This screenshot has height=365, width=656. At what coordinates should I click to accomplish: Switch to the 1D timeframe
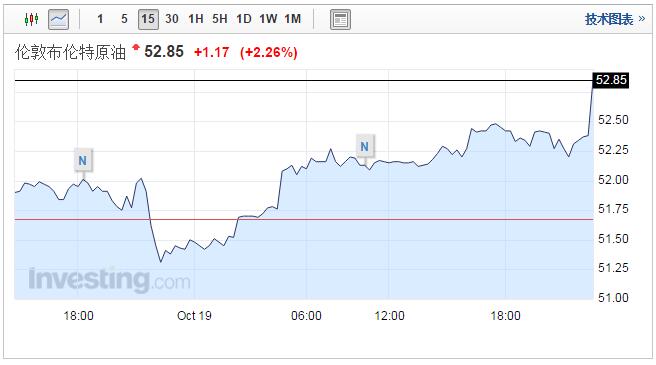point(244,19)
